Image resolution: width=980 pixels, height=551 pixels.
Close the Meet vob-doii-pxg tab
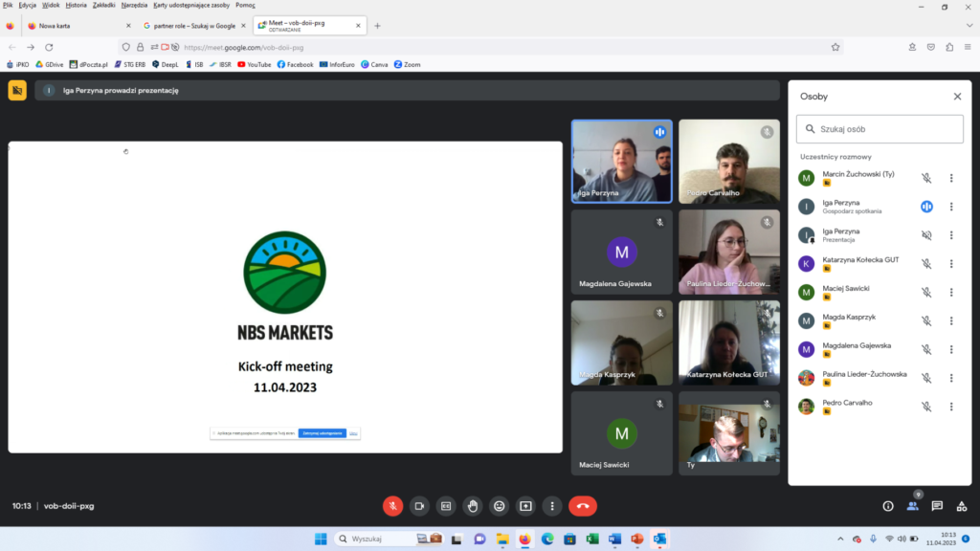point(358,26)
